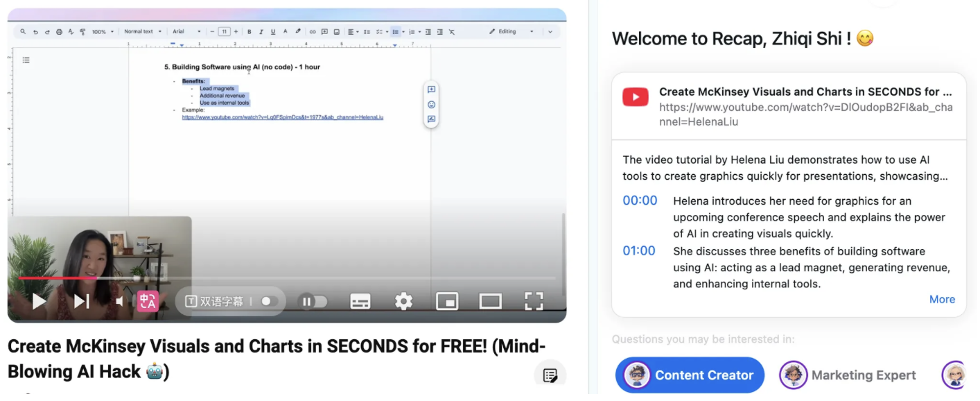This screenshot has height=401, width=980.
Task: Click the Play button in video player
Action: (x=40, y=301)
